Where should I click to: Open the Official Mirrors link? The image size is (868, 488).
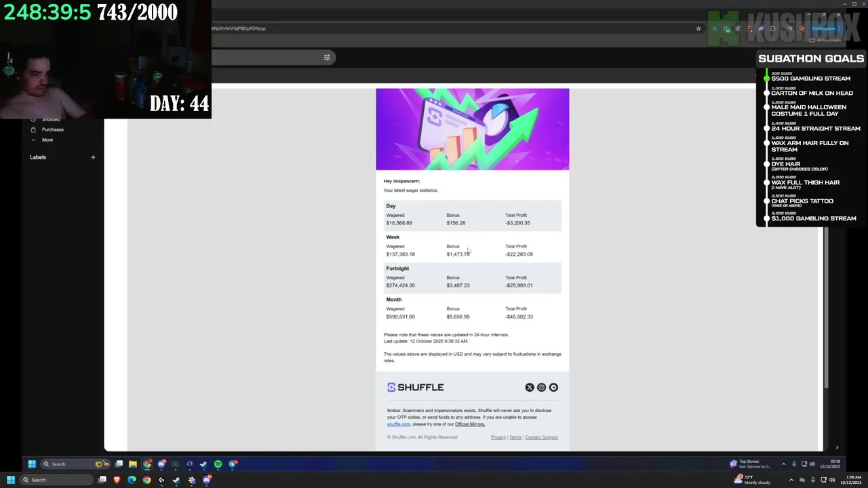coord(470,424)
